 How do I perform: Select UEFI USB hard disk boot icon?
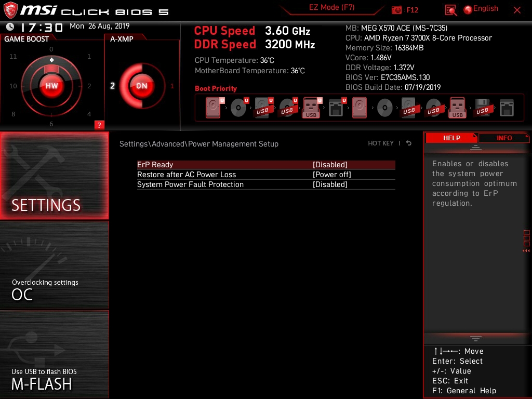point(263,108)
